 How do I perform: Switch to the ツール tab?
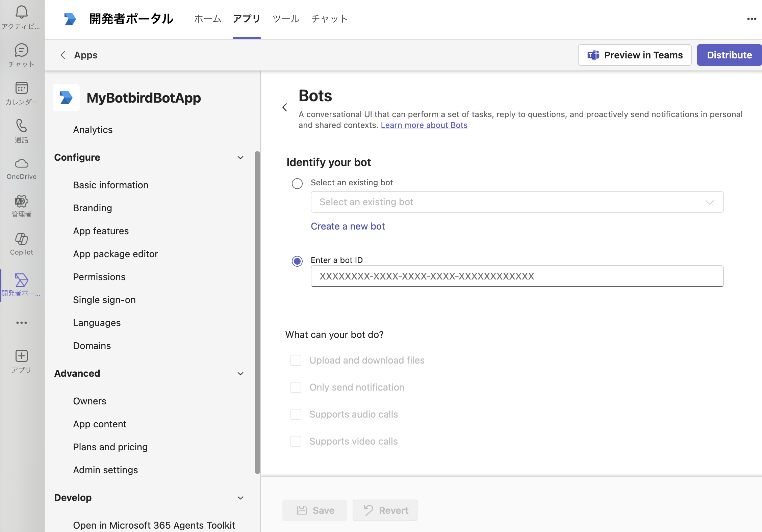tap(286, 19)
